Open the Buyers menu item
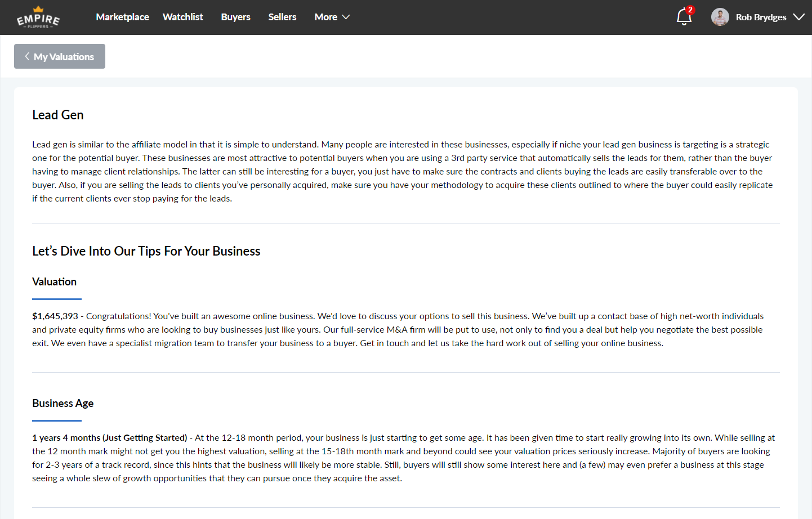Image resolution: width=812 pixels, height=519 pixels. point(235,17)
